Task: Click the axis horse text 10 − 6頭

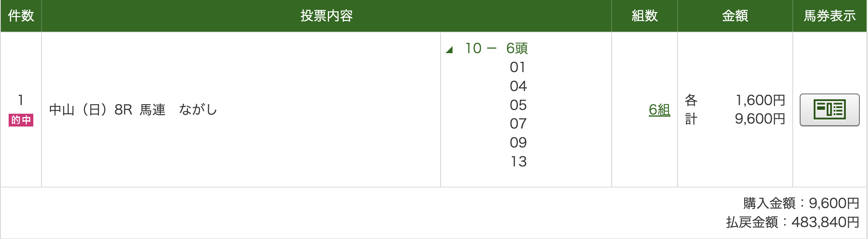Action: point(496,48)
